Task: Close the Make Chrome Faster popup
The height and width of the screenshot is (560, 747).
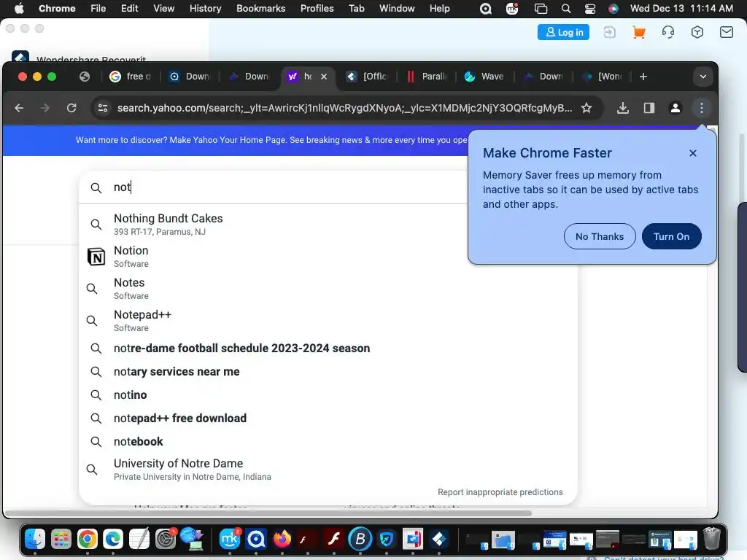Action: pyautogui.click(x=693, y=153)
